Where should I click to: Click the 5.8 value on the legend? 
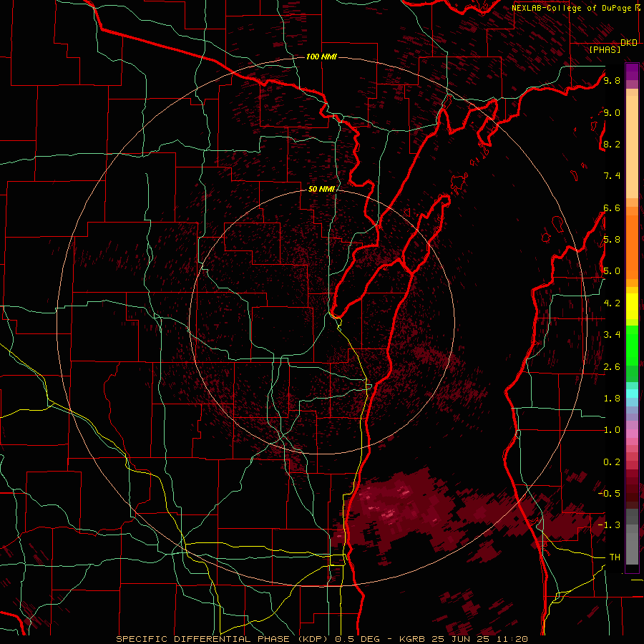click(x=612, y=240)
